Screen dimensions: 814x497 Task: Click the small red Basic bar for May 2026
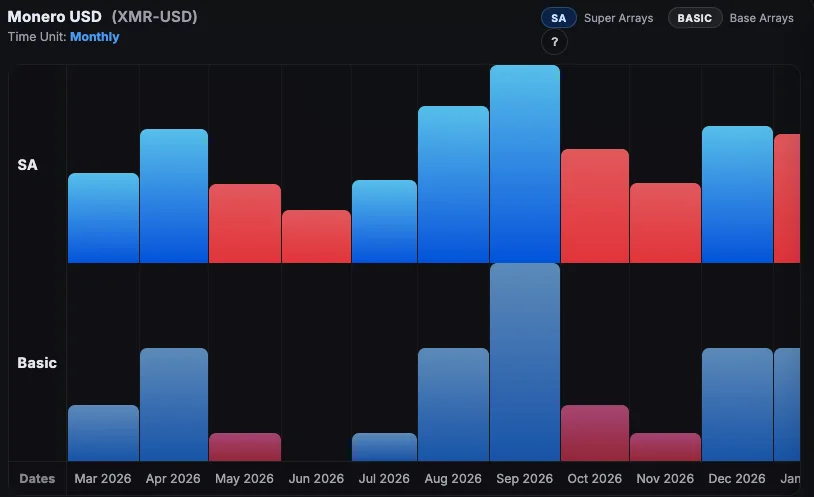[245, 446]
